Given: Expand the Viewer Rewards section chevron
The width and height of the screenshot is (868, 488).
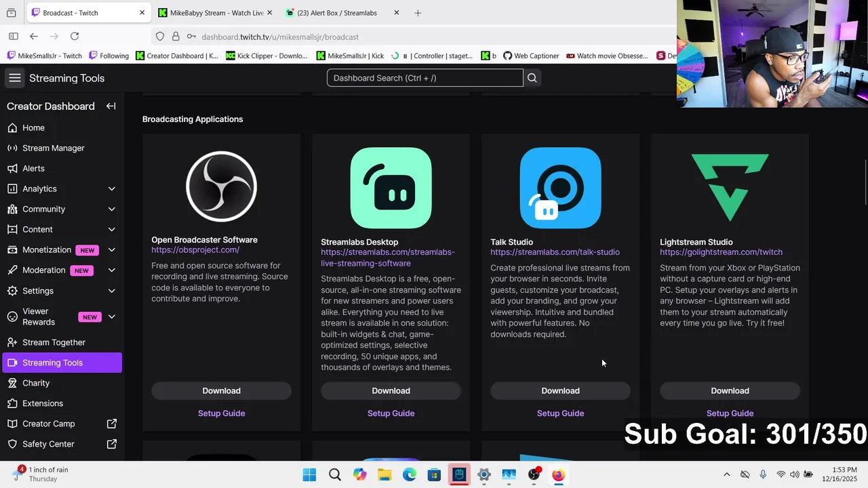Looking at the screenshot, I should 112,317.
